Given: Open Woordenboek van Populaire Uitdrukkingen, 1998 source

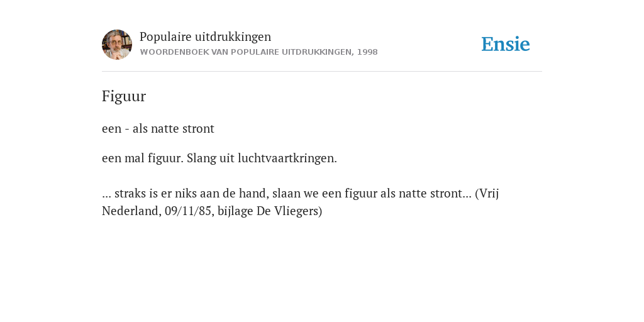Looking at the screenshot, I should coord(258,52).
